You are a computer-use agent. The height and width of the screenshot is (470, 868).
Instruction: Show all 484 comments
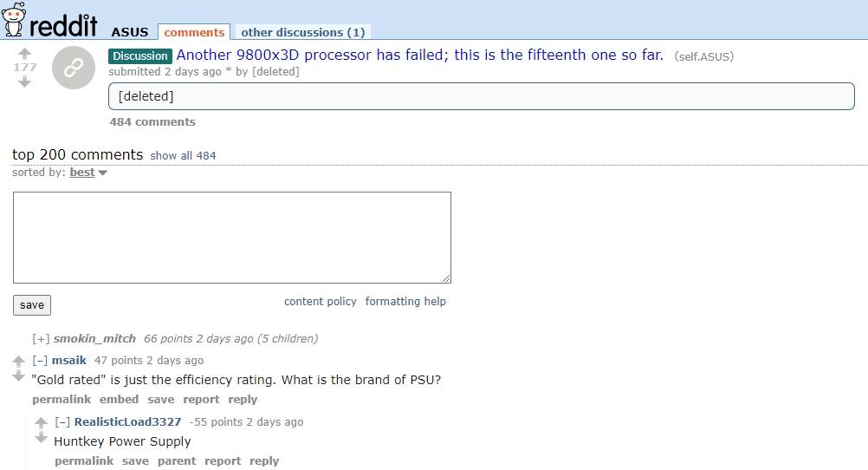pos(183,156)
